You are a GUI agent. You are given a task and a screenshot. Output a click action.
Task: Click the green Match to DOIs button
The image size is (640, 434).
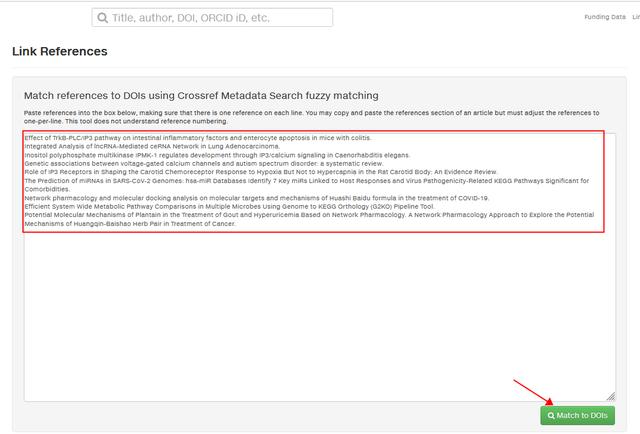(578, 415)
